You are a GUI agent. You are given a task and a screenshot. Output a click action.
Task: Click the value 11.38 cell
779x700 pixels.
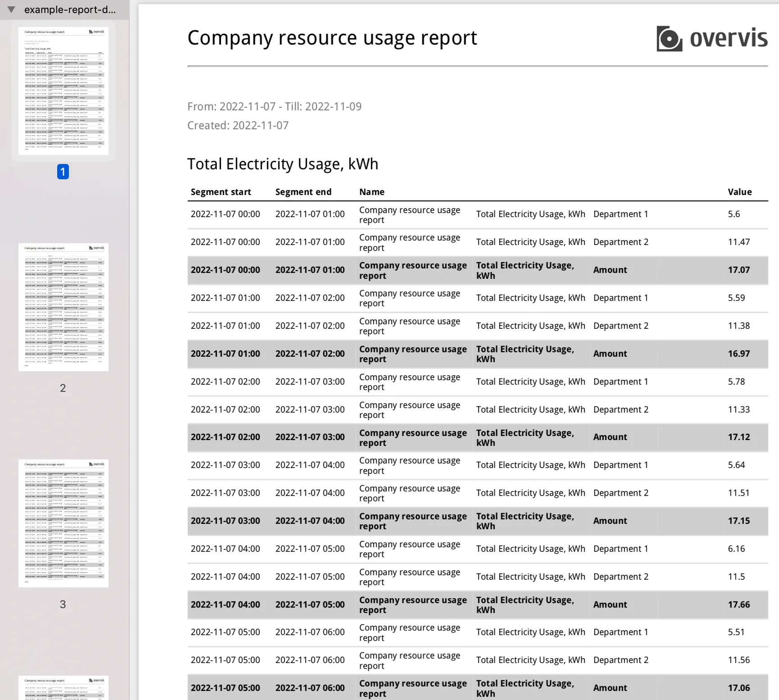[739, 326]
